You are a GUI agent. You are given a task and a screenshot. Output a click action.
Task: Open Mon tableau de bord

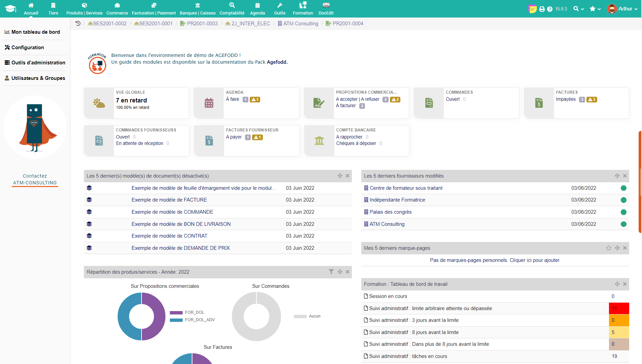point(32,32)
